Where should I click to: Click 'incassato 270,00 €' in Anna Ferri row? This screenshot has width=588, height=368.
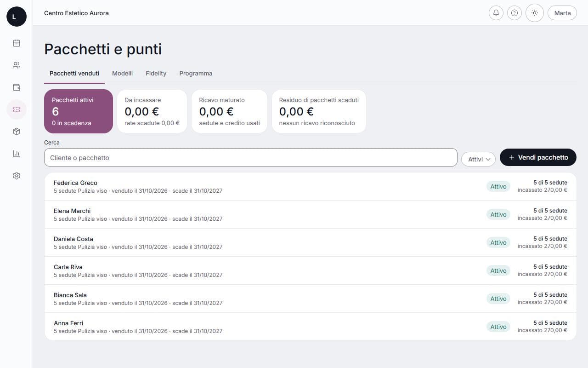pyautogui.click(x=543, y=330)
